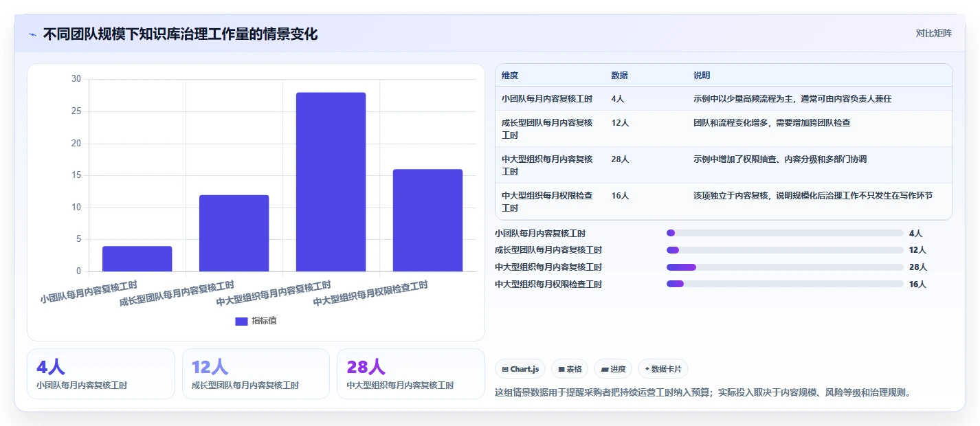980x426 pixels.
Task: Click the progress bar with value 12人
Action: [785, 250]
